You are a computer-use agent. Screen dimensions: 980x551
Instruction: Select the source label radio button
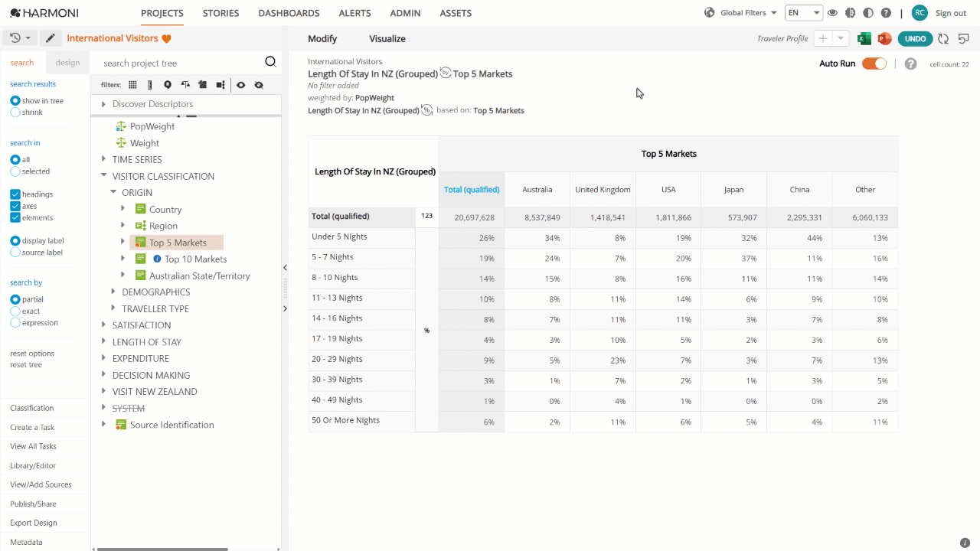click(x=15, y=253)
